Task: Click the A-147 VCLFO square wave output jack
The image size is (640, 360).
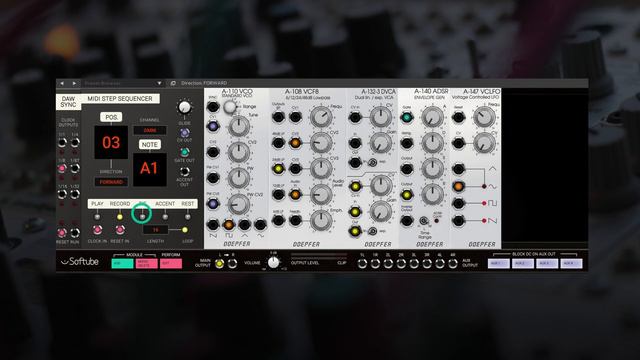Action: tap(458, 203)
